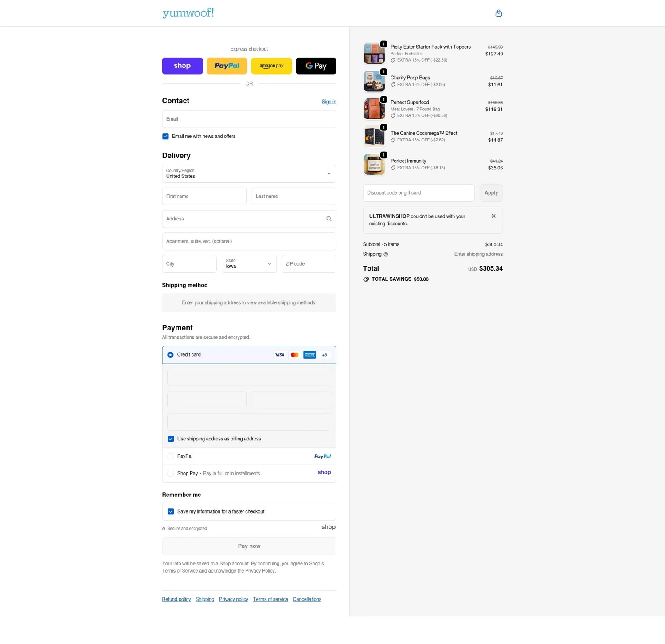The height and width of the screenshot is (644, 665).
Task: Click Perfect Superfood product thumbnail
Action: [x=374, y=109]
